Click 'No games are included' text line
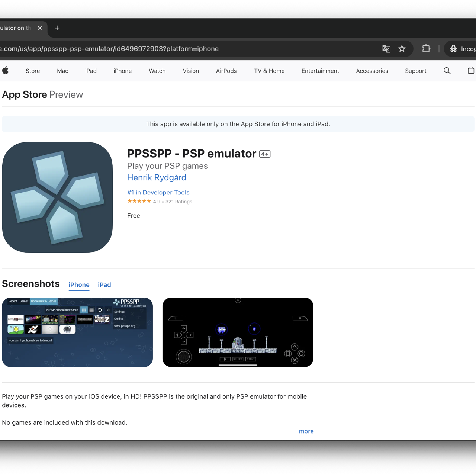Screen dimensions: 476x476 65,422
